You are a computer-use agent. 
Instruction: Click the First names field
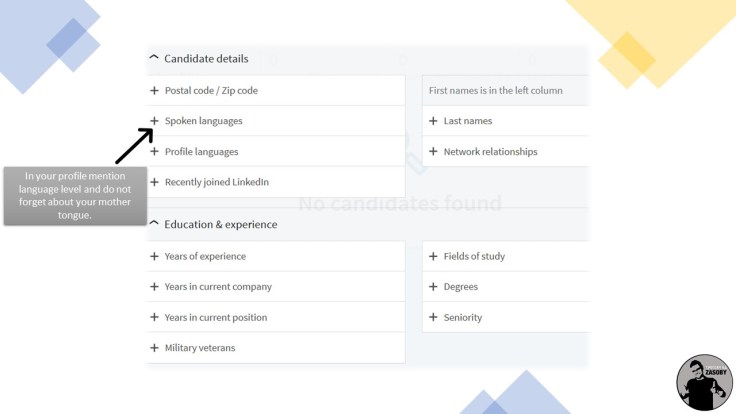(495, 90)
